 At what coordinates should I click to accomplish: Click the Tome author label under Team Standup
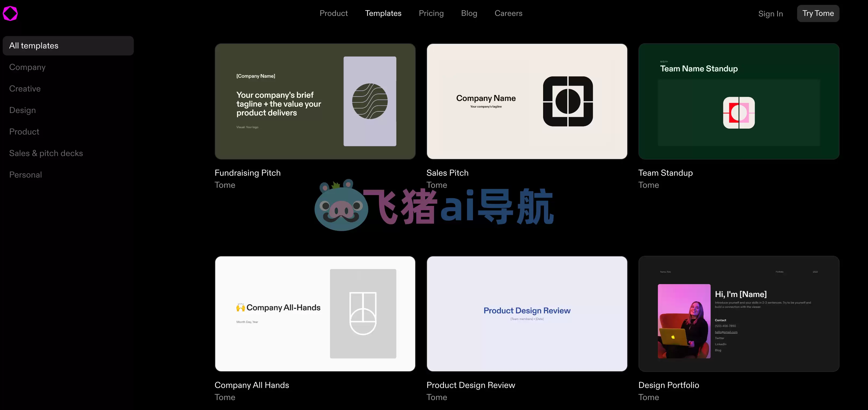click(x=648, y=185)
